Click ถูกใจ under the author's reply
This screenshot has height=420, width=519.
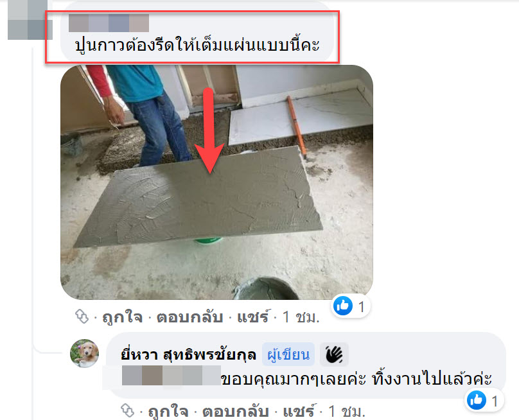(x=168, y=412)
